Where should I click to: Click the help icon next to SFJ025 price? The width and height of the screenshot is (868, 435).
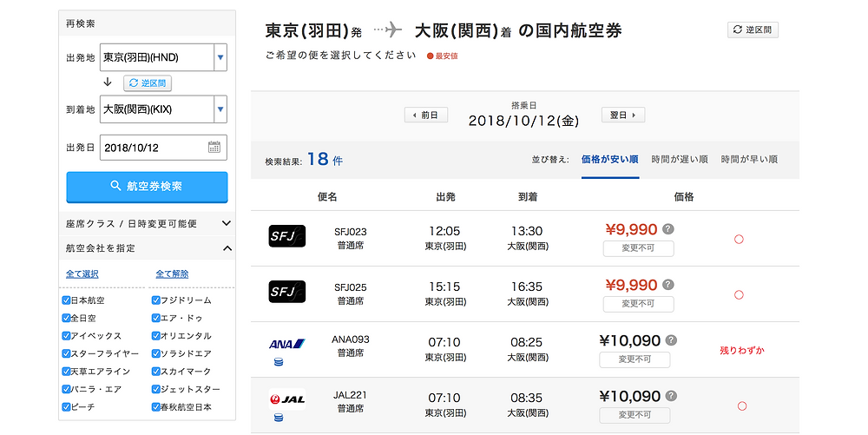[x=668, y=285]
